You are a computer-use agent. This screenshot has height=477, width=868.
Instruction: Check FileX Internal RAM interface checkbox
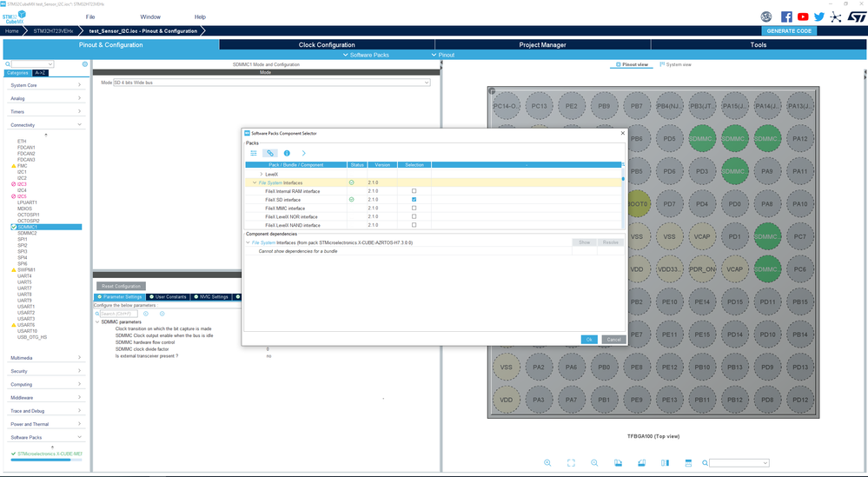coord(414,191)
